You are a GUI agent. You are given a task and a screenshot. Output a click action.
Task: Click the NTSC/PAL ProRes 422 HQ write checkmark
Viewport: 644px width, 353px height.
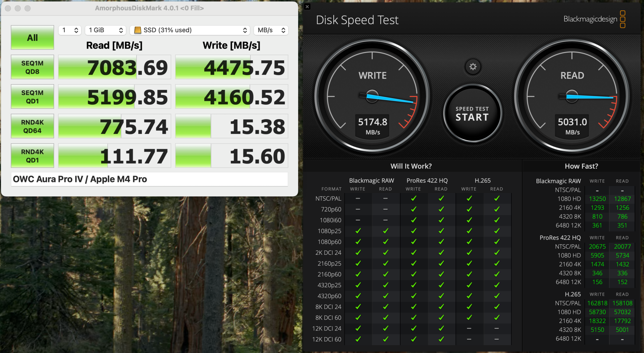(x=413, y=198)
